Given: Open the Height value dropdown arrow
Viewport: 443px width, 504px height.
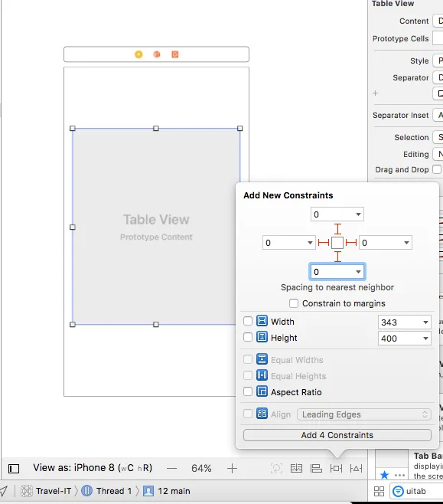Looking at the screenshot, I should [x=425, y=338].
